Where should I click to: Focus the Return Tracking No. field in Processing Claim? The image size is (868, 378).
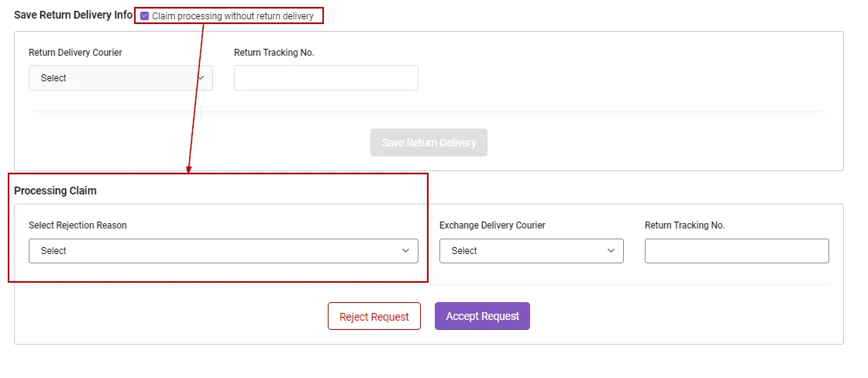(x=736, y=251)
